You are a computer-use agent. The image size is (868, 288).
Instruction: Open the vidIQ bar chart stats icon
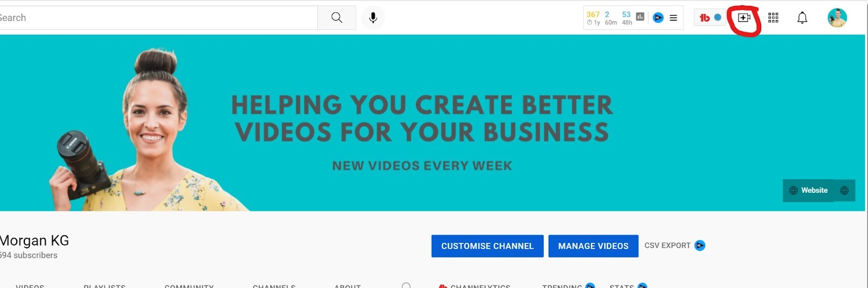pos(640,17)
